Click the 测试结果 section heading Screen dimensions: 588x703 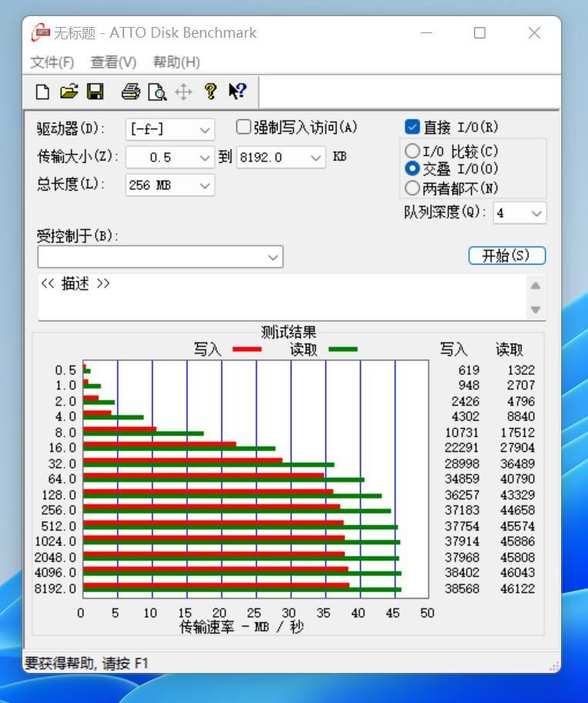[289, 332]
